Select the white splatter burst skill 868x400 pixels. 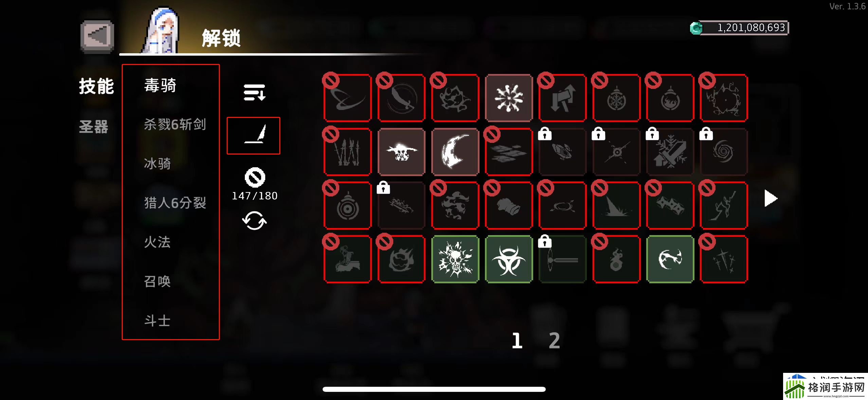point(509,98)
